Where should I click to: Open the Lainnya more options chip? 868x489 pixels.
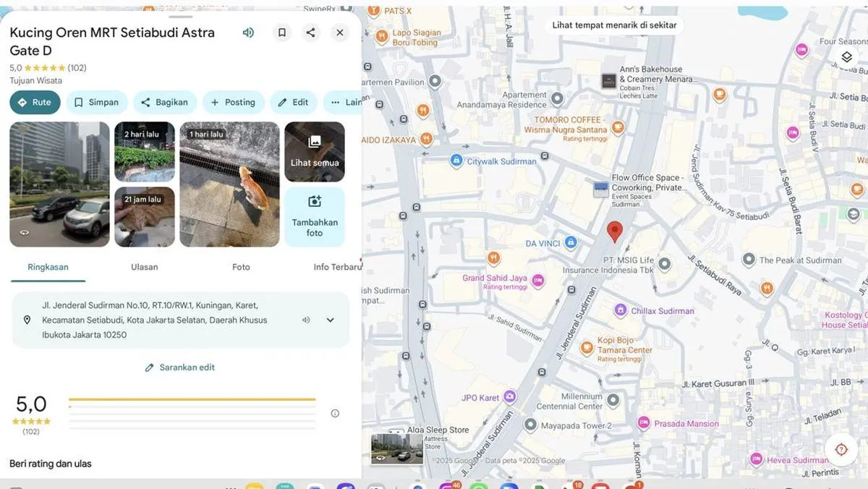click(343, 103)
